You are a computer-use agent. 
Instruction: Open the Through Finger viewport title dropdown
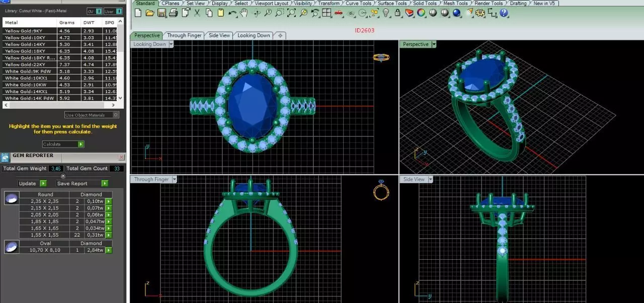click(175, 179)
